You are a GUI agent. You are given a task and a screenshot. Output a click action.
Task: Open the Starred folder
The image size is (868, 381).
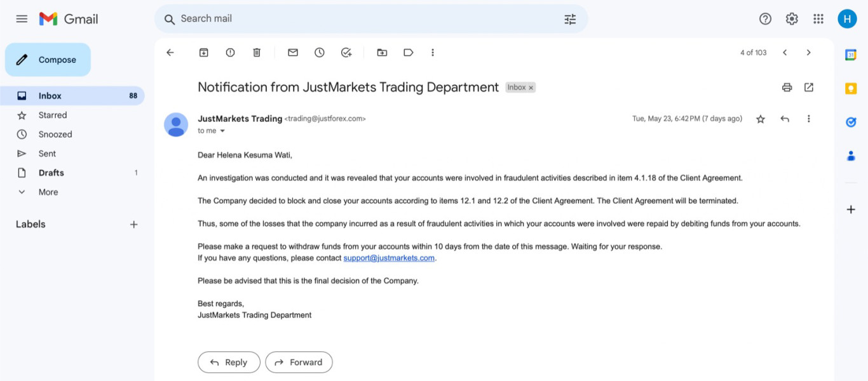point(52,115)
